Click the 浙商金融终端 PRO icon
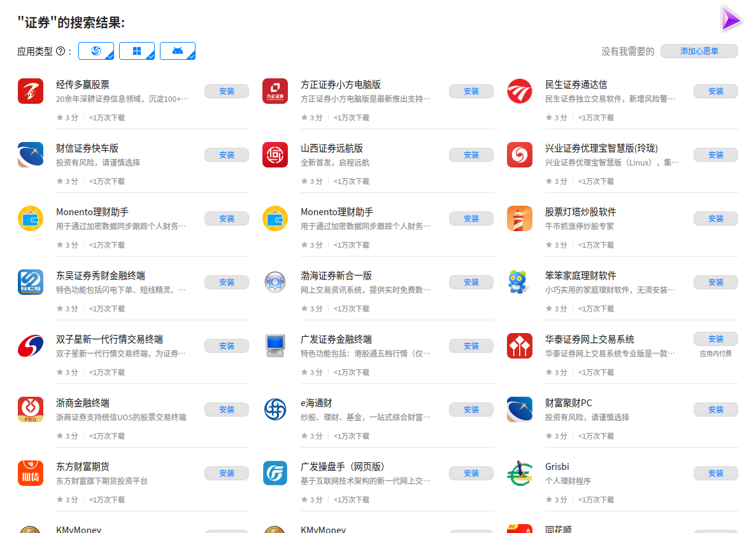This screenshot has height=533, width=756. (31, 409)
